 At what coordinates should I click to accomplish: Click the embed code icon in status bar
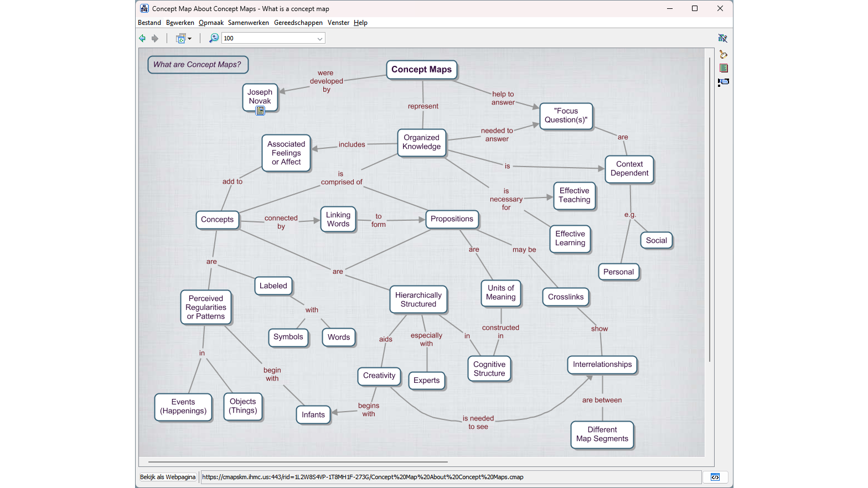pyautogui.click(x=715, y=477)
